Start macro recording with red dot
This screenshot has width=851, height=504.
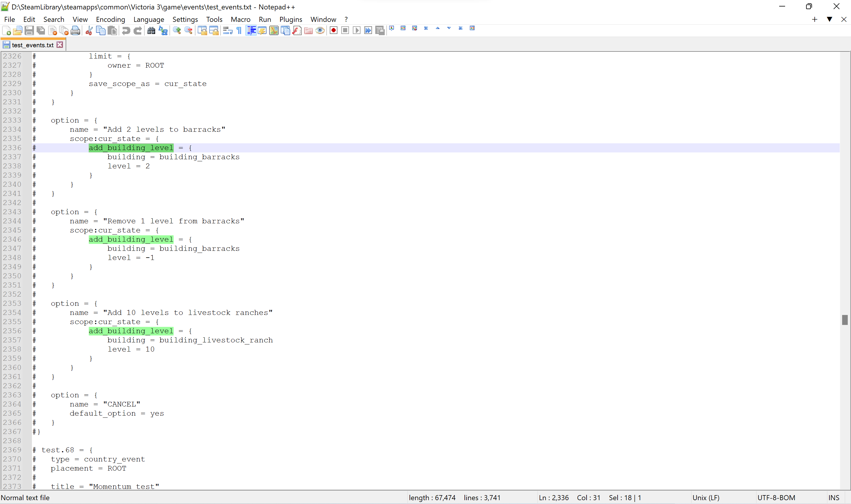334,30
